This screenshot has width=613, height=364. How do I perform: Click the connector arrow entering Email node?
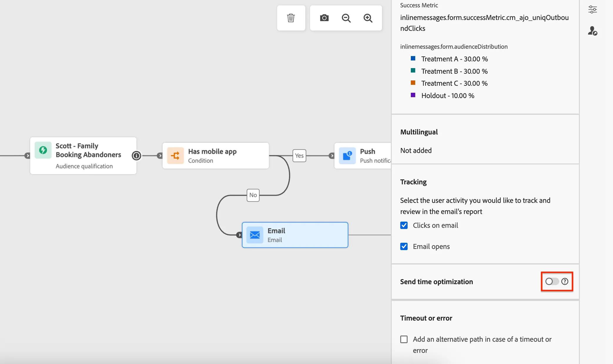[239, 235]
